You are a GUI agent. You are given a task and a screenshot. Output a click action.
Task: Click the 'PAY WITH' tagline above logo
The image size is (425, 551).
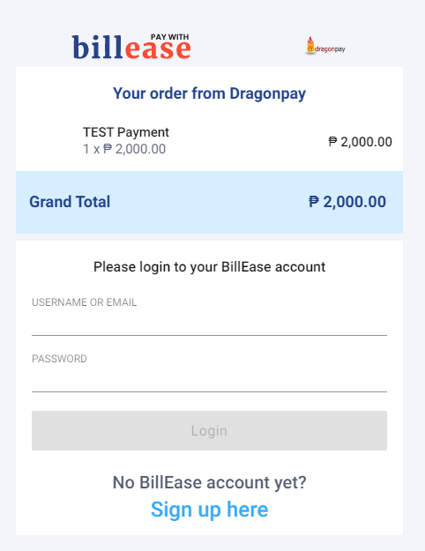(x=170, y=37)
